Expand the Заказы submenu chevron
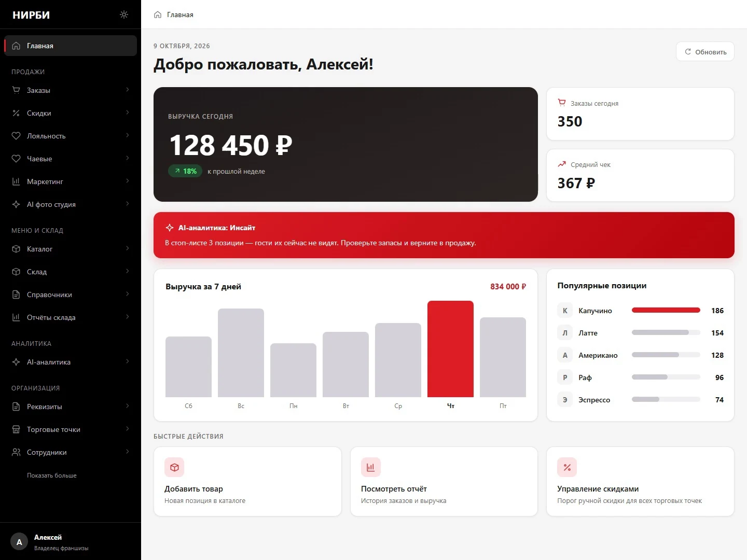The width and height of the screenshot is (747, 560). pos(128,90)
